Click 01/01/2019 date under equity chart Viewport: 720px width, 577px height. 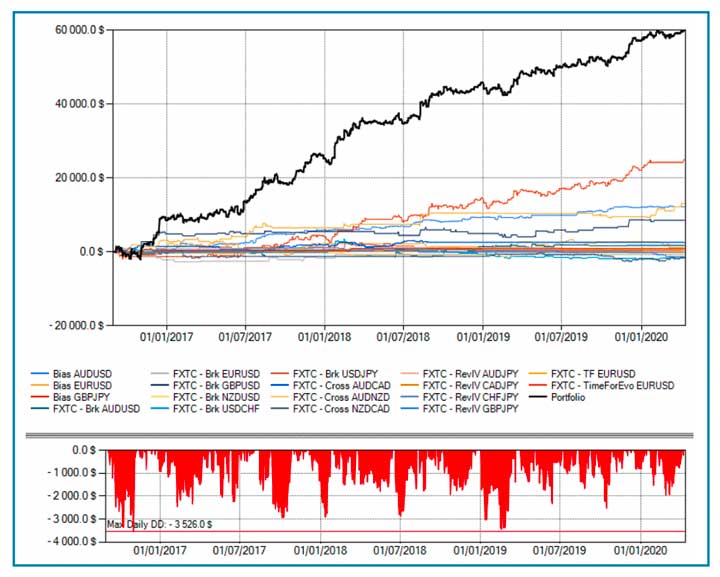483,337
